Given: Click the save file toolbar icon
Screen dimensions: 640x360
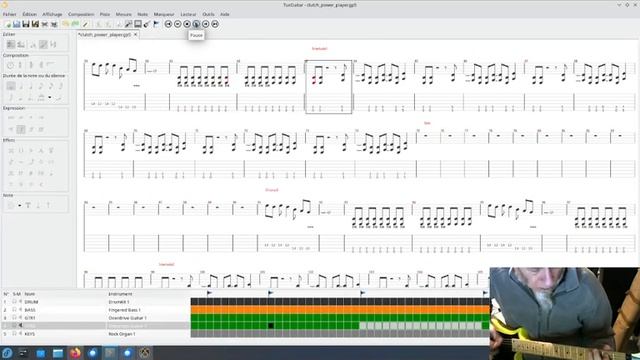Looking at the screenshot, I should [26, 24].
